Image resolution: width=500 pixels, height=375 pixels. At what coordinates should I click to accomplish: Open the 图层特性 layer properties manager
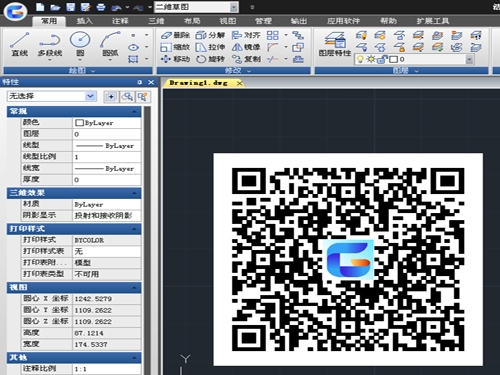[x=335, y=44]
